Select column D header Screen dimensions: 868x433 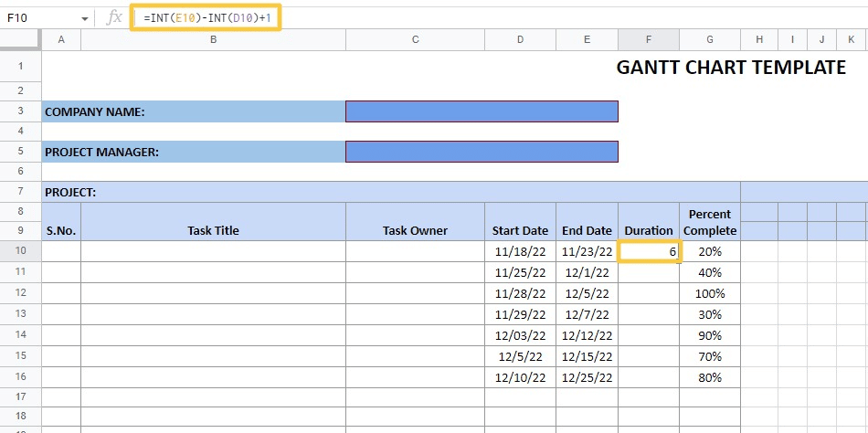[x=521, y=39]
